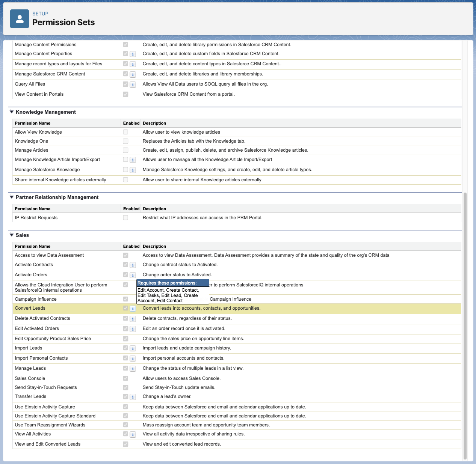Click info icon beside Convert Leads
Image resolution: width=476 pixels, height=464 pixels.
133,309
